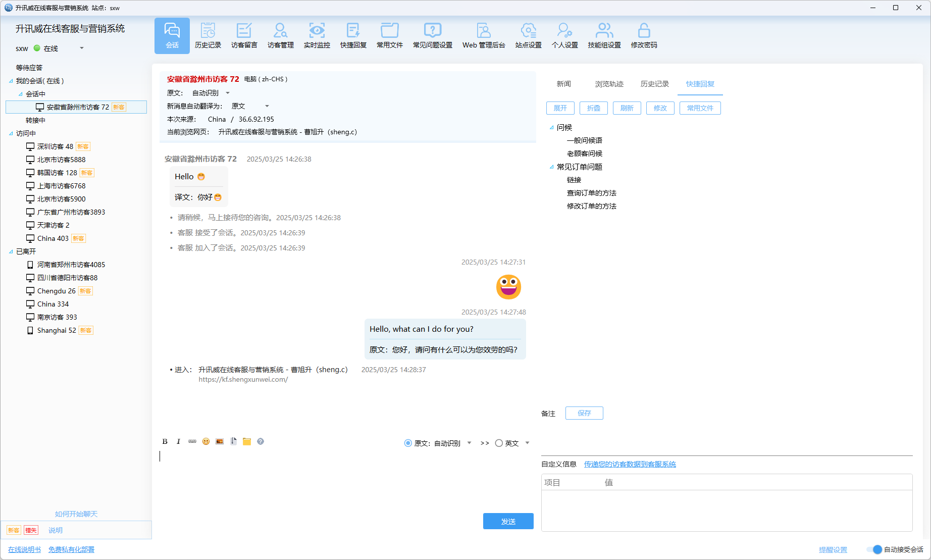Open 站点设置 site settings
Viewport: 931px width, 560px height.
[x=528, y=35]
